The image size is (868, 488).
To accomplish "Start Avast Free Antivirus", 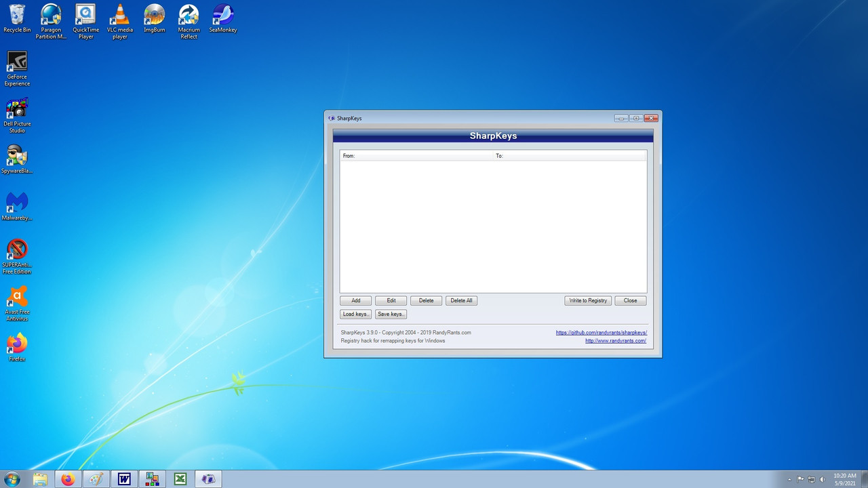I will point(17,298).
